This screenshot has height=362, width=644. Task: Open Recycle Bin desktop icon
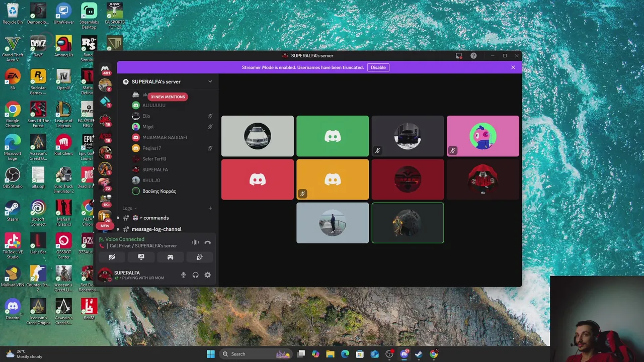(13, 14)
